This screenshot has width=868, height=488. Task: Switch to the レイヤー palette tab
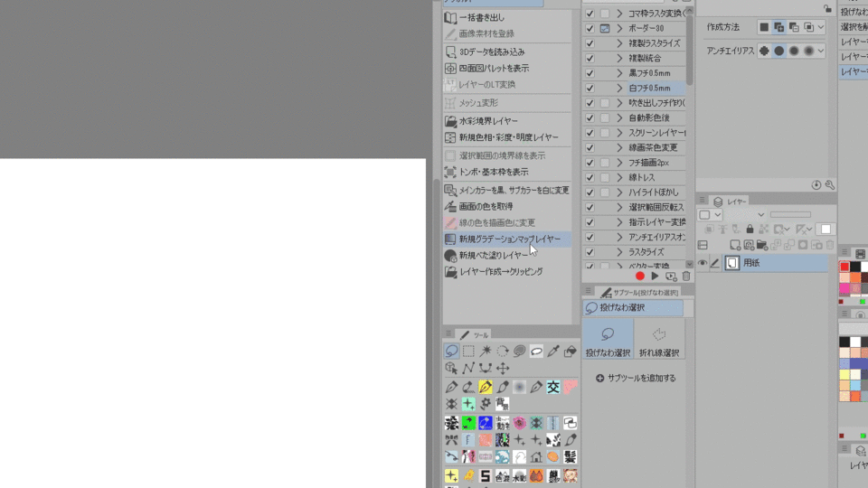click(730, 202)
